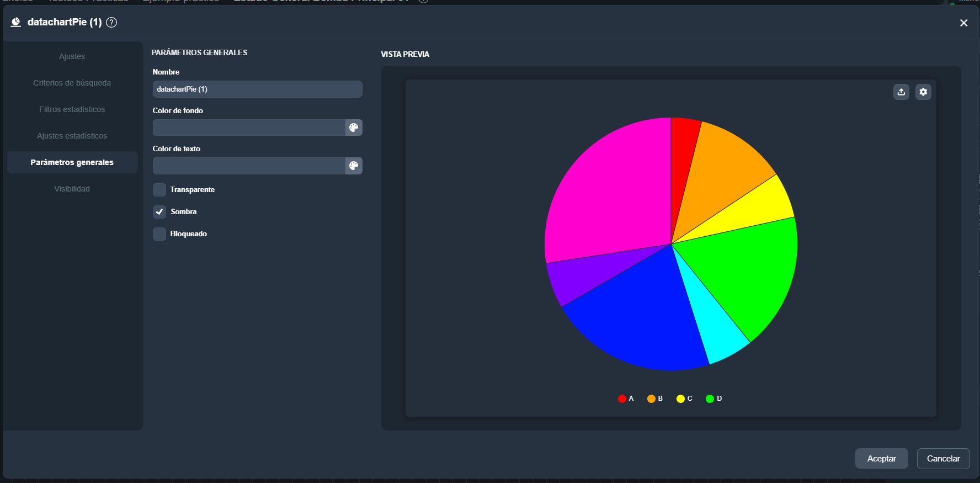Go to Filtros estadísticos section
The image size is (980, 483).
coord(72,109)
